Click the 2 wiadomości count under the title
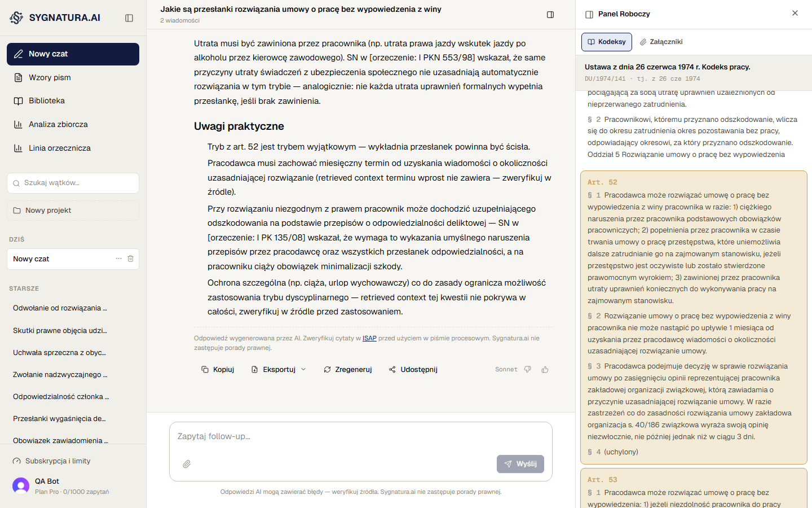Viewport: 812px width, 508px height. [180, 21]
